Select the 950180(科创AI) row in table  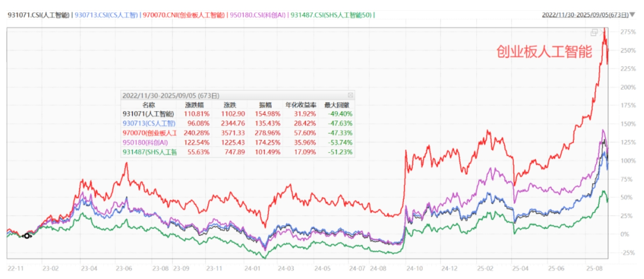(237, 143)
